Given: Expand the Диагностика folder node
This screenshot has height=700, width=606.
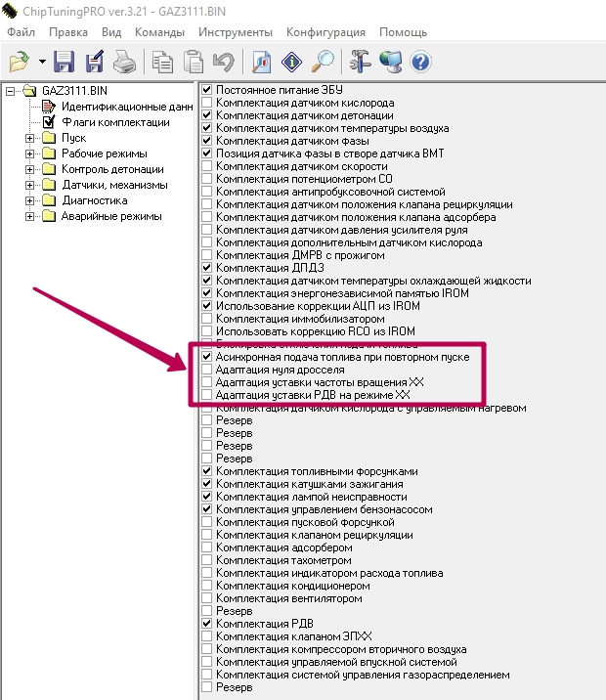Looking at the screenshot, I should (x=29, y=200).
